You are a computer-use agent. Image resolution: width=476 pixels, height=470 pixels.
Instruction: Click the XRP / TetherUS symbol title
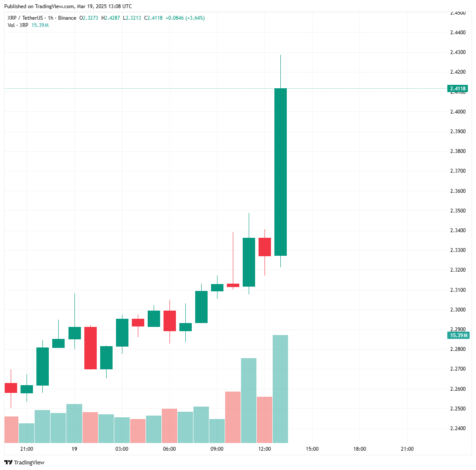25,18
